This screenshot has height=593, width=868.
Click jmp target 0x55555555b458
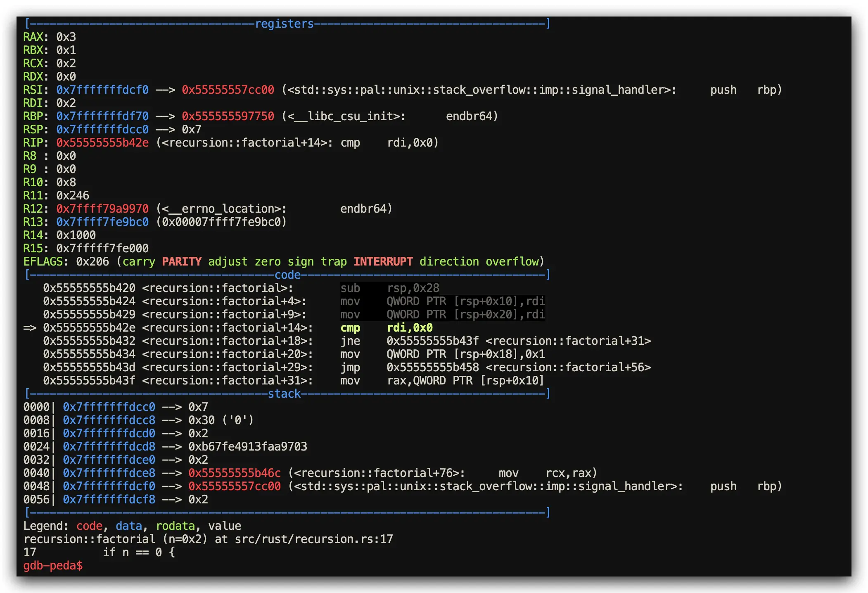point(433,368)
